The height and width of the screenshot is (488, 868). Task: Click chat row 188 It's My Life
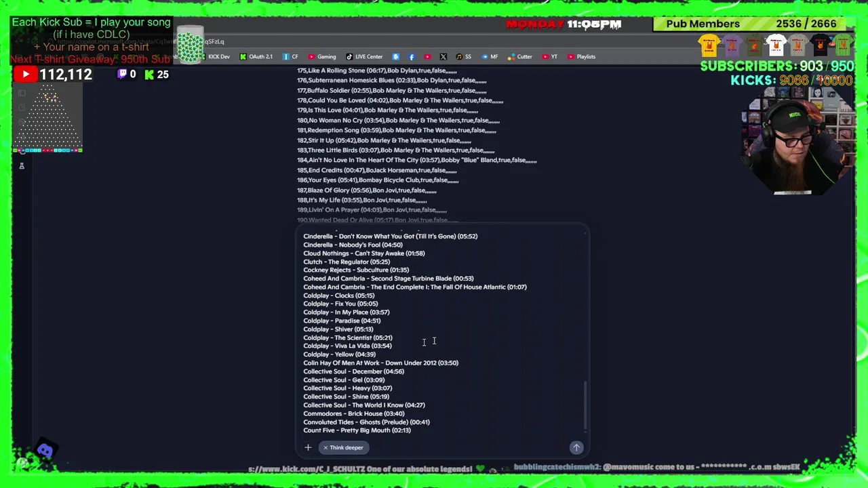click(362, 200)
